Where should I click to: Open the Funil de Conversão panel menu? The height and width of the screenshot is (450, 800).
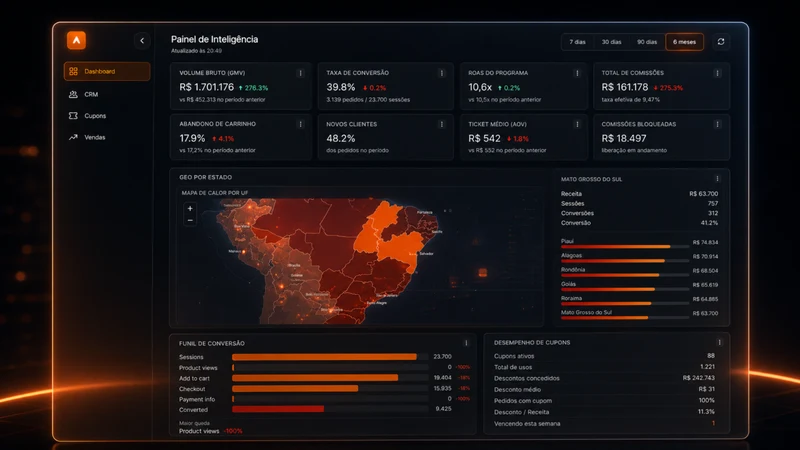466,343
